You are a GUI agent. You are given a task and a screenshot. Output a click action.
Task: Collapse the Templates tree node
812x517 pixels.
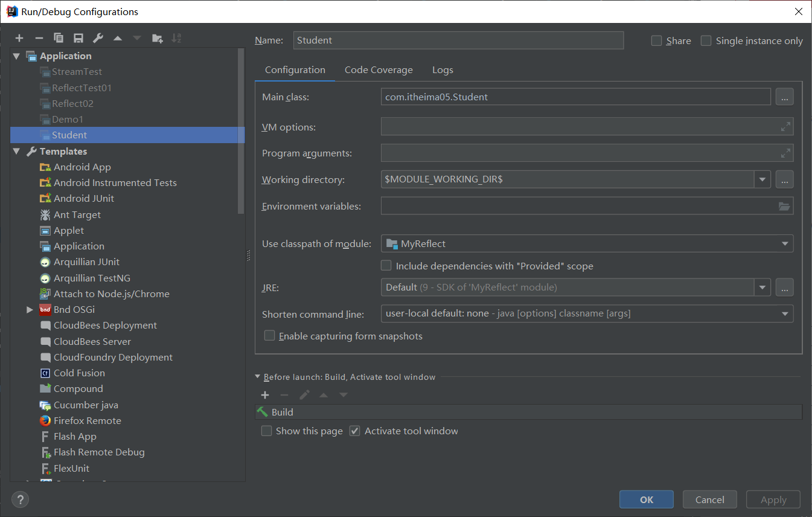click(x=16, y=152)
